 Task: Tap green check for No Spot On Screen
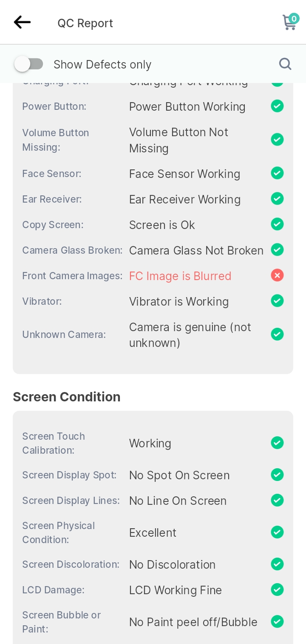pyautogui.click(x=277, y=475)
